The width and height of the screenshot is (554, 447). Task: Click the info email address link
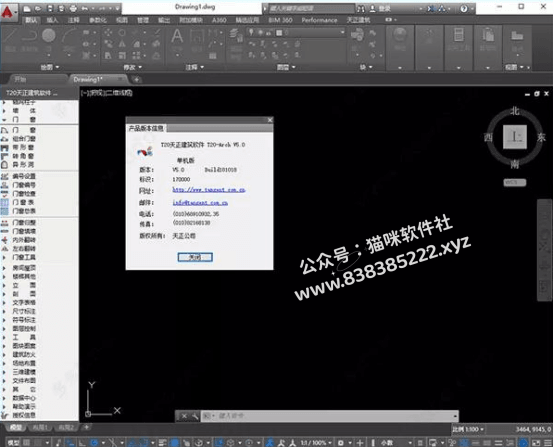[200, 202]
